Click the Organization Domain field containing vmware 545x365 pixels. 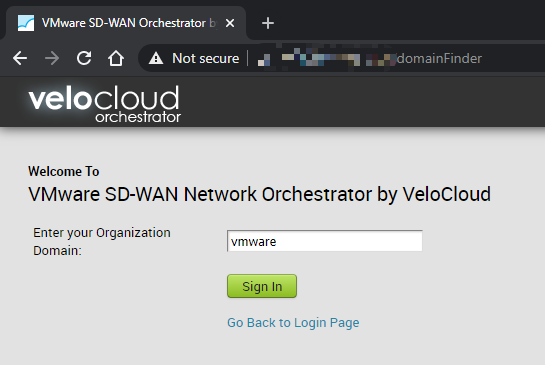[325, 241]
